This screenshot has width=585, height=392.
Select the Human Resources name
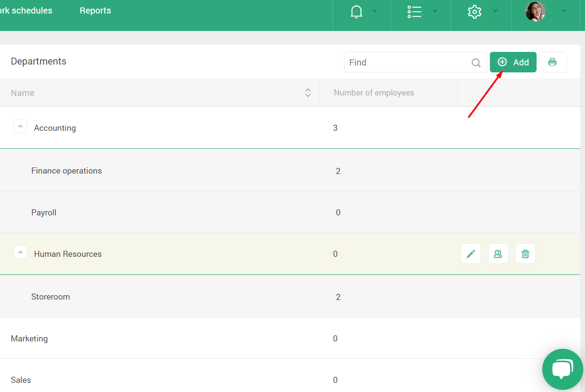click(x=68, y=254)
